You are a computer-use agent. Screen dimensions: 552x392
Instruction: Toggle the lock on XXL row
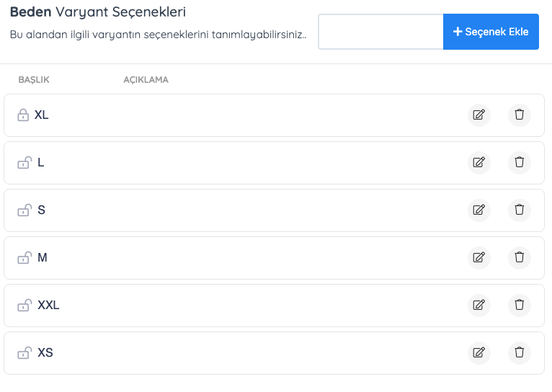click(x=24, y=306)
